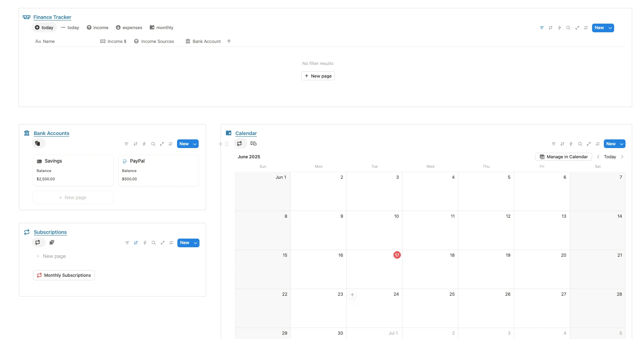Expand Calendar with the full-page arrows icon
This screenshot has width=644, height=339.
click(x=589, y=144)
